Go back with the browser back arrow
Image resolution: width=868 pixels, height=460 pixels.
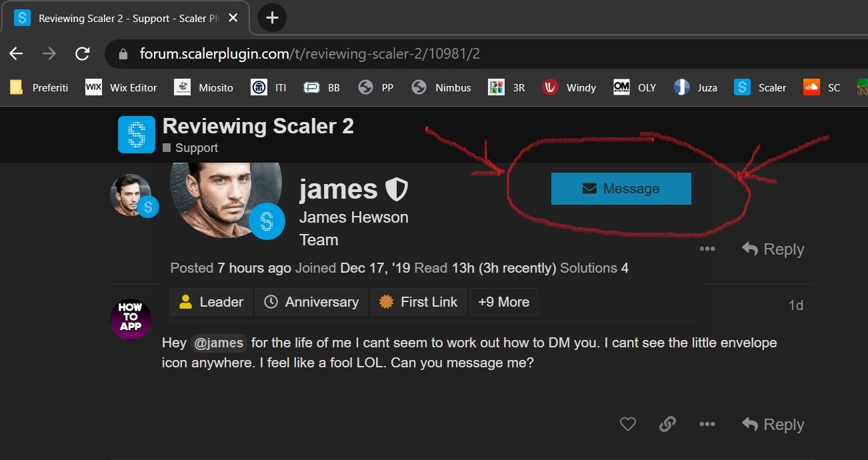tap(16, 54)
